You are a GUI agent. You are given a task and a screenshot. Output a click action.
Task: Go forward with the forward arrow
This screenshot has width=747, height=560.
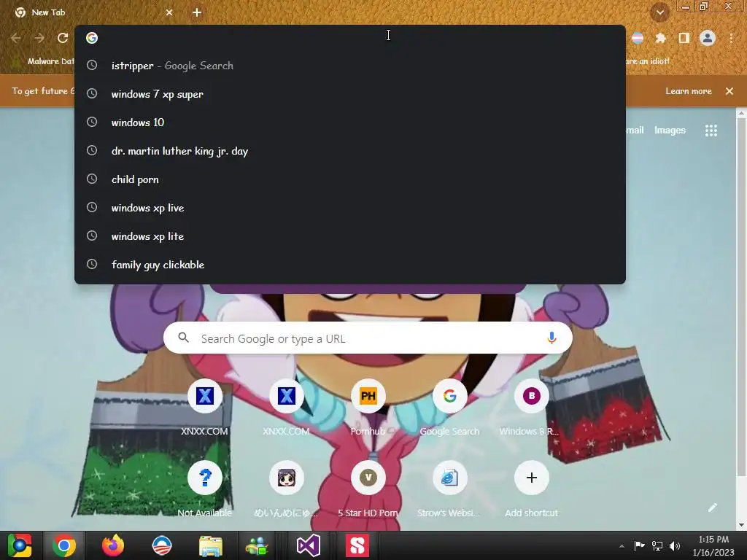[x=39, y=38]
